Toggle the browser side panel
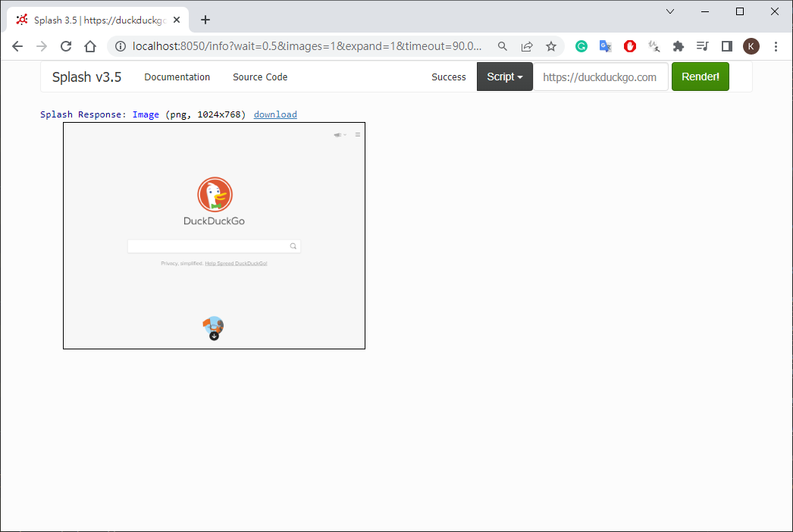Image resolution: width=793 pixels, height=532 pixels. pyautogui.click(x=726, y=46)
